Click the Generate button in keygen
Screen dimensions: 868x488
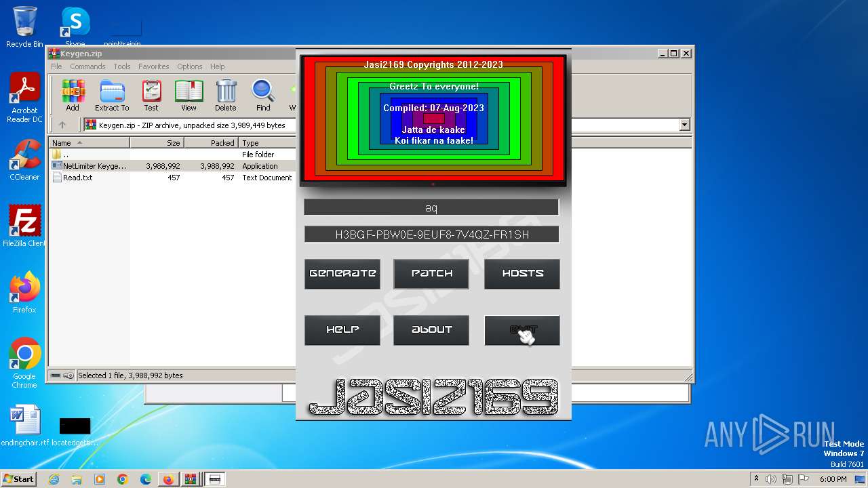342,274
